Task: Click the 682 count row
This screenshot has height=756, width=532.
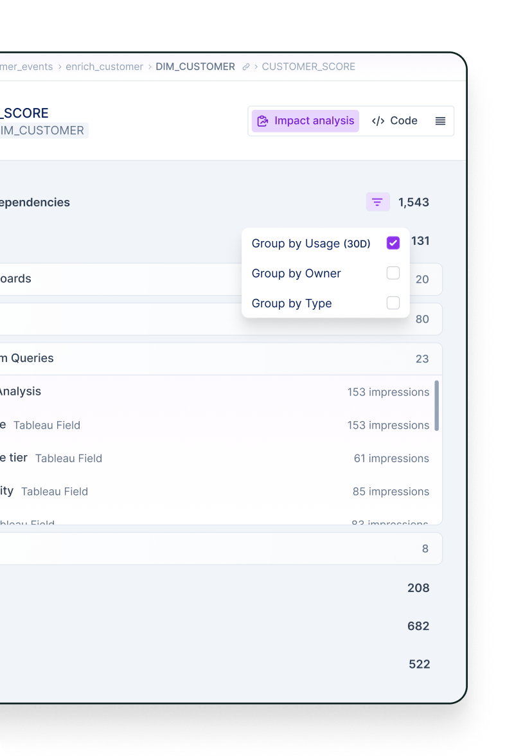Action: click(x=418, y=626)
